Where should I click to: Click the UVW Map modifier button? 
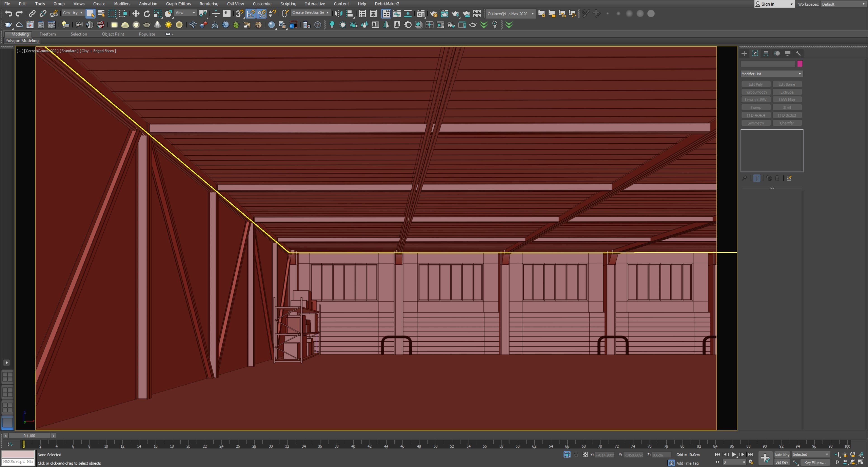[787, 100]
